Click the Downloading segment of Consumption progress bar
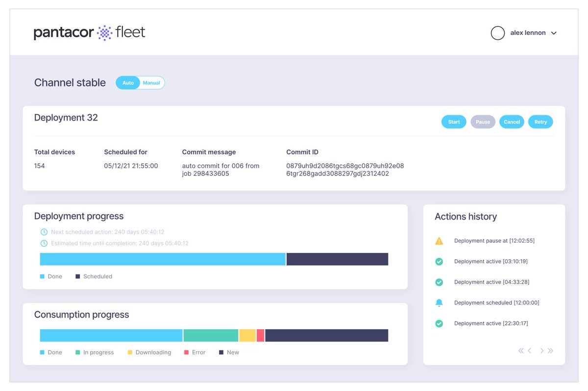The width and height of the screenshot is (588, 391). (247, 336)
